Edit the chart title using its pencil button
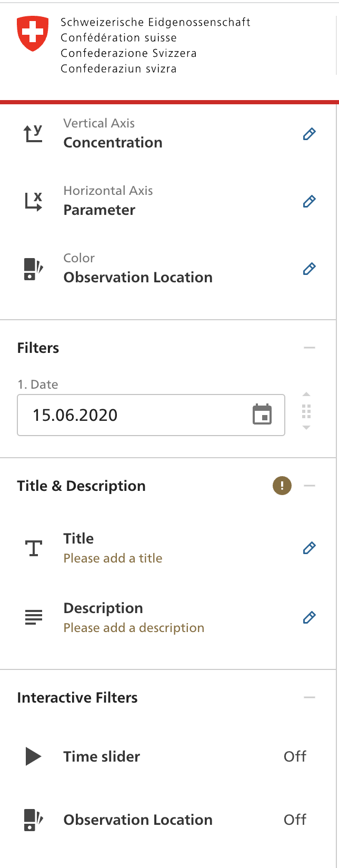Screen dimensions: 339x868 (309, 548)
